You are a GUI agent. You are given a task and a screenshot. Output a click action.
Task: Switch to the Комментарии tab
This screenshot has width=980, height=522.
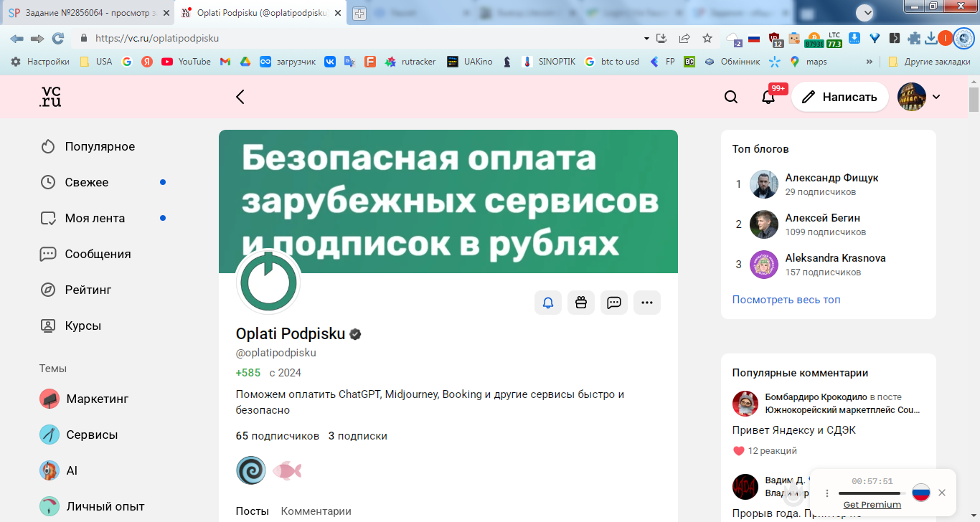(x=316, y=511)
